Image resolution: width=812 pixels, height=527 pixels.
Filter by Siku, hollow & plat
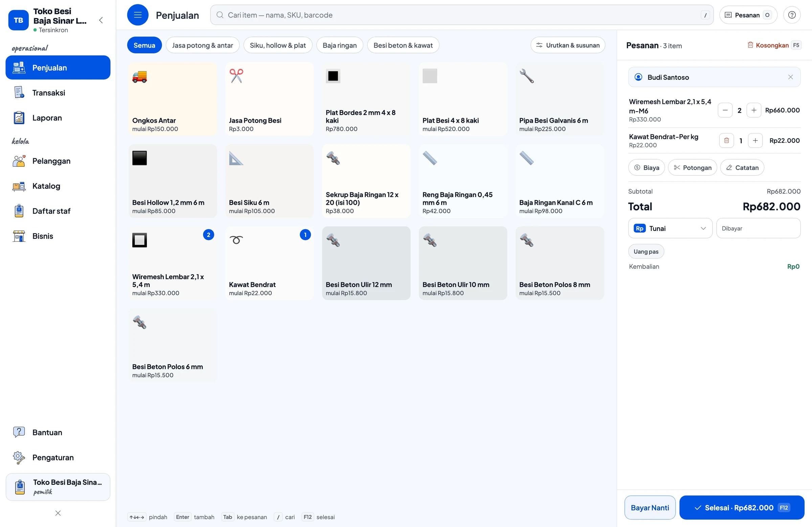pos(278,45)
